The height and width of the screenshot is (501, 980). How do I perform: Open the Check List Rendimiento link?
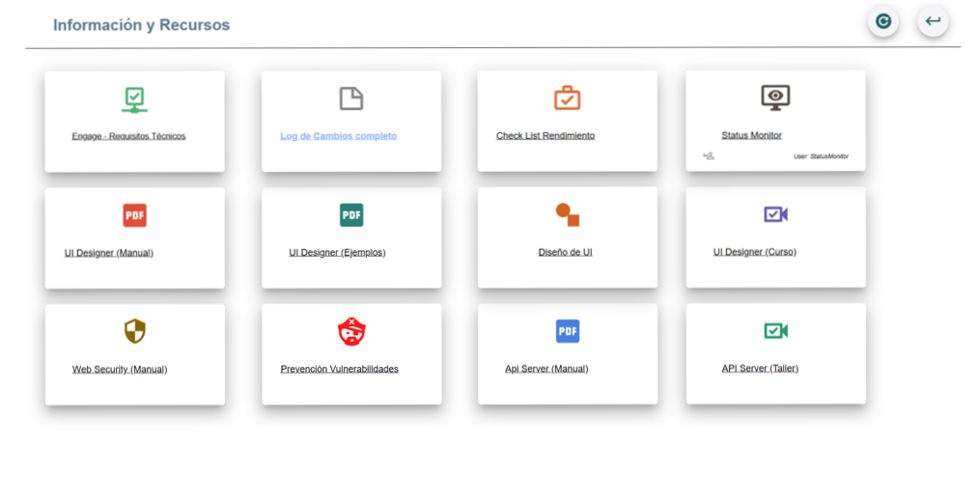pos(546,135)
